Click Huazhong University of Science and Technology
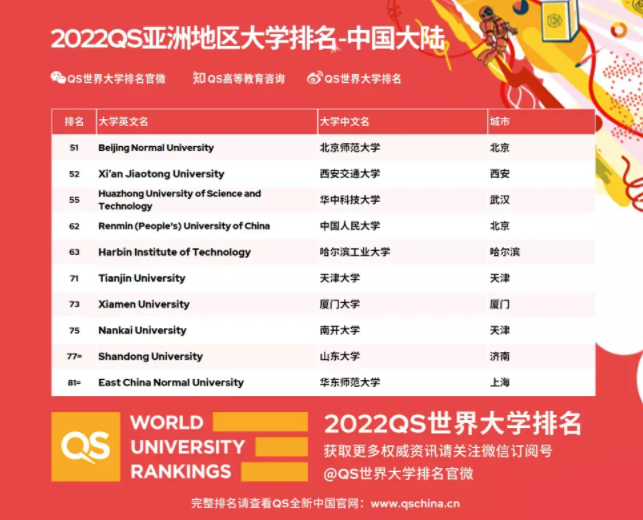The image size is (643, 520). (x=180, y=200)
